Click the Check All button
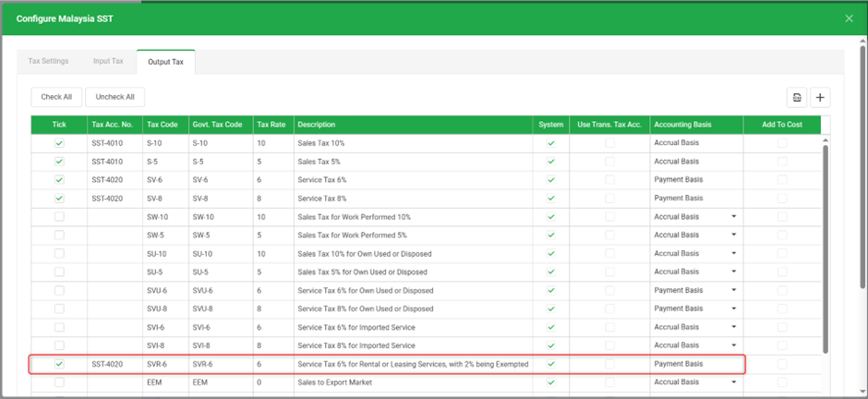The height and width of the screenshot is (399, 868). click(x=56, y=97)
